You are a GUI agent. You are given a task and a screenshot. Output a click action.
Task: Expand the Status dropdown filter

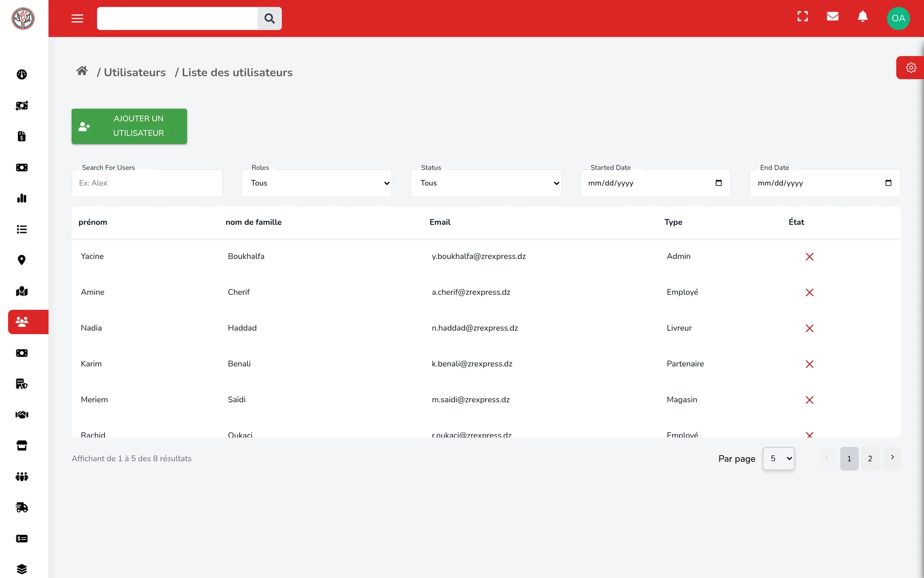[x=486, y=183]
